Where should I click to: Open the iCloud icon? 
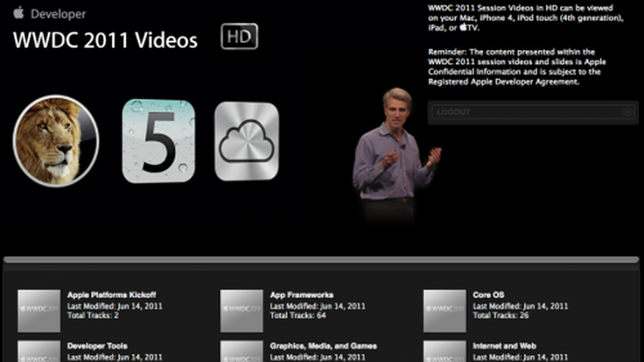click(x=246, y=141)
